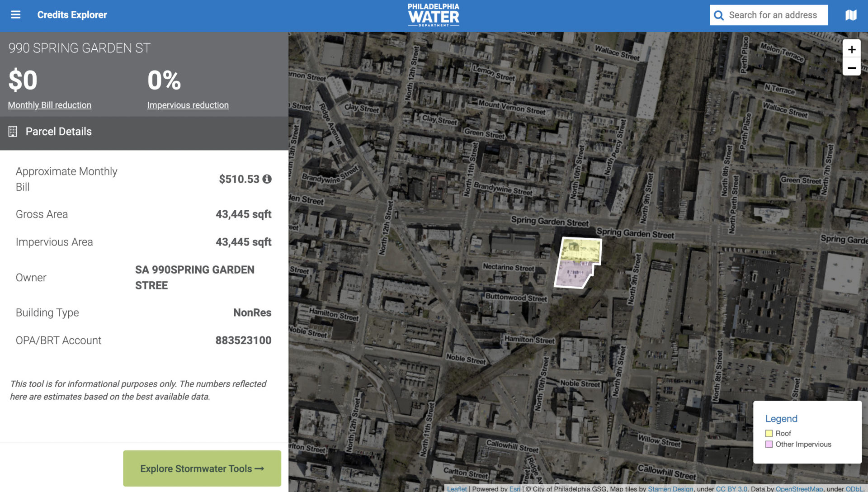
Task: Click the Other Impervious legend swatch
Action: click(x=769, y=444)
